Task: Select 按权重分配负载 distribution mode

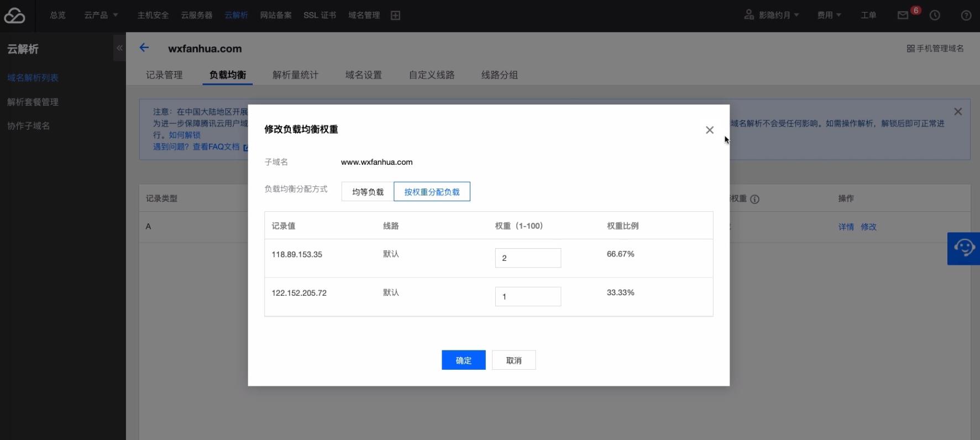Action: [432, 192]
